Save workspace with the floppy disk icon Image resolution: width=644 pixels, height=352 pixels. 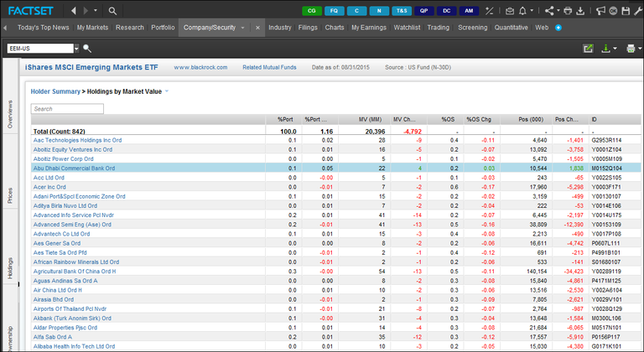[x=626, y=11]
